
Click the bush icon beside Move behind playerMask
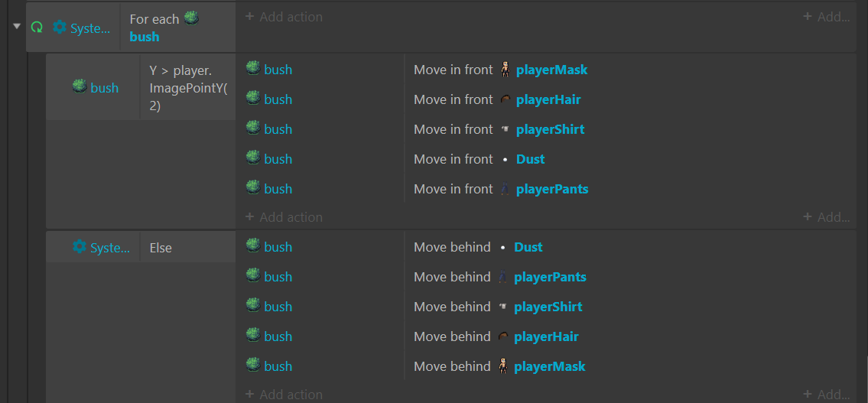pos(253,366)
